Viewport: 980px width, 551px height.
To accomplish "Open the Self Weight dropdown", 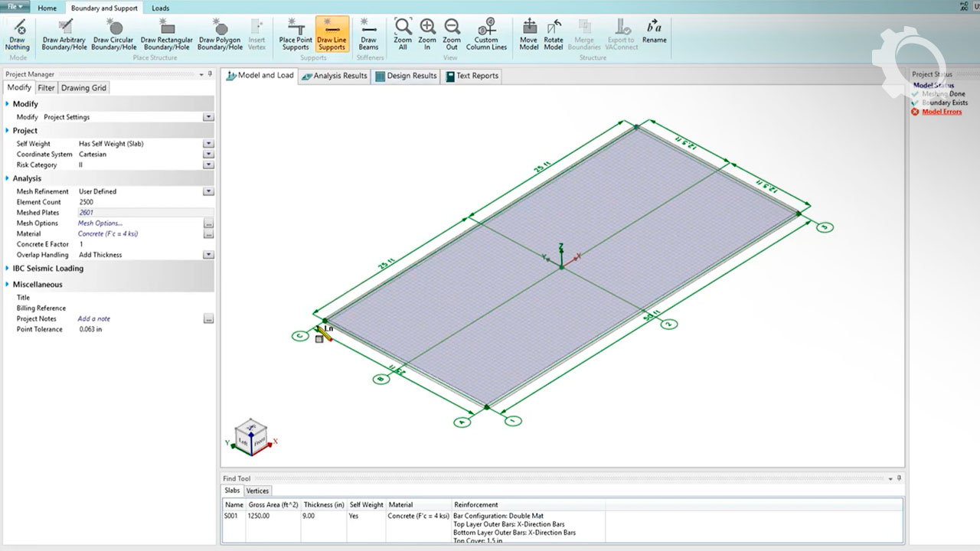I will pos(208,144).
